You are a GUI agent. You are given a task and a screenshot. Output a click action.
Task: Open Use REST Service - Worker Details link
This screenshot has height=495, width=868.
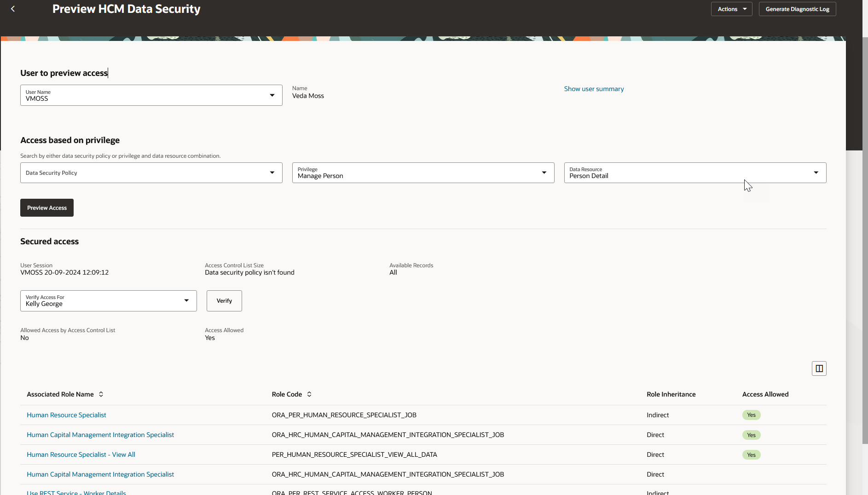(x=76, y=492)
